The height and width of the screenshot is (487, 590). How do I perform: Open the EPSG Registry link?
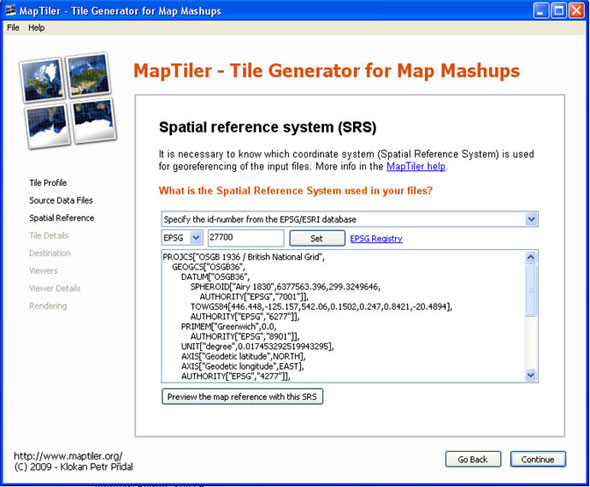tap(376, 238)
